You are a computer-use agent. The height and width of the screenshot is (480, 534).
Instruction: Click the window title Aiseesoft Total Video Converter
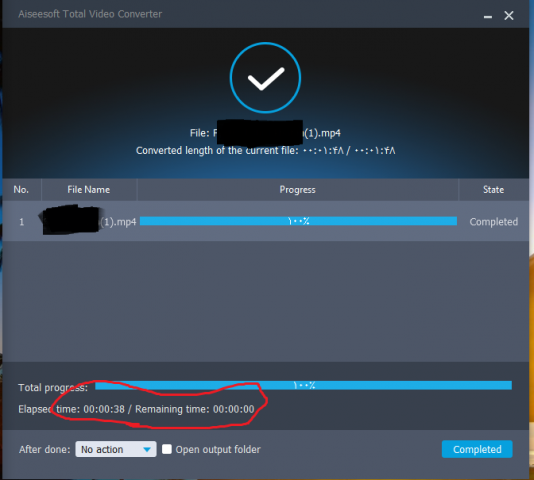90,14
